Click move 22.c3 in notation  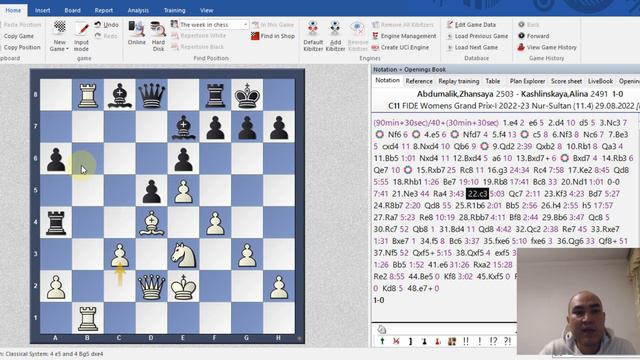(x=477, y=193)
